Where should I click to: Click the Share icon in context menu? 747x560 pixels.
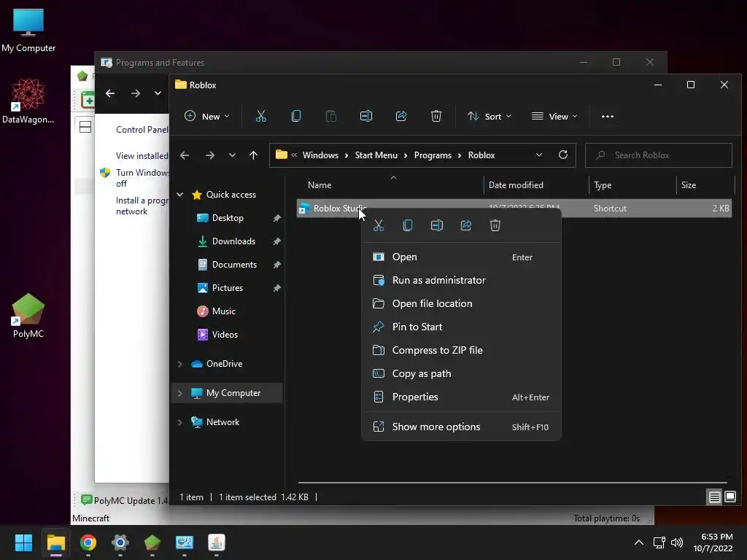(466, 225)
